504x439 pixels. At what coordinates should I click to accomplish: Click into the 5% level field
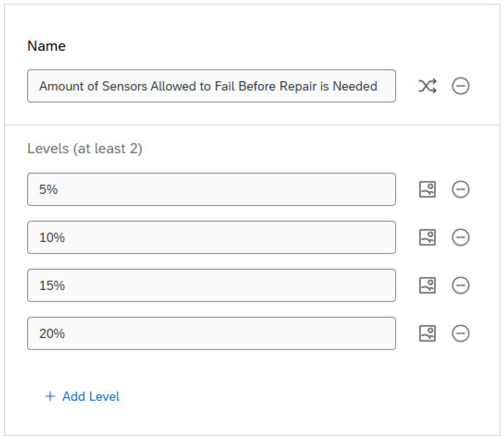211,189
